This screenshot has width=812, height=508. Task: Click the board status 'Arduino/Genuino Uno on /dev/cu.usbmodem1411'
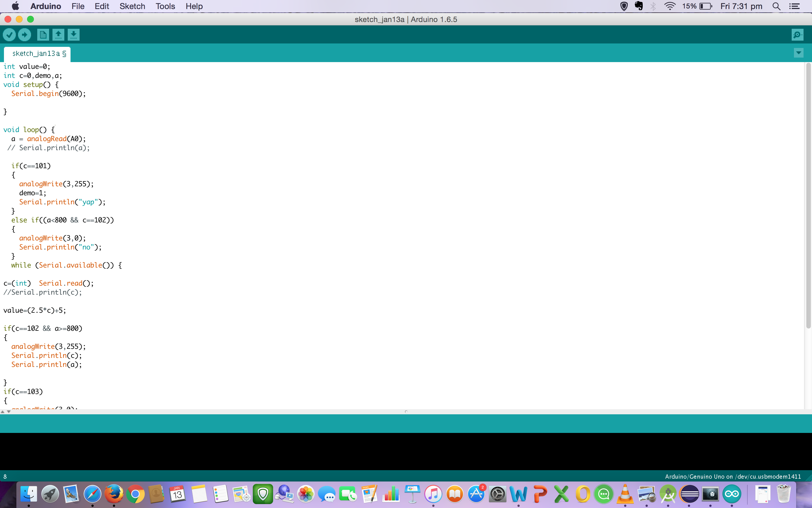[x=733, y=476]
